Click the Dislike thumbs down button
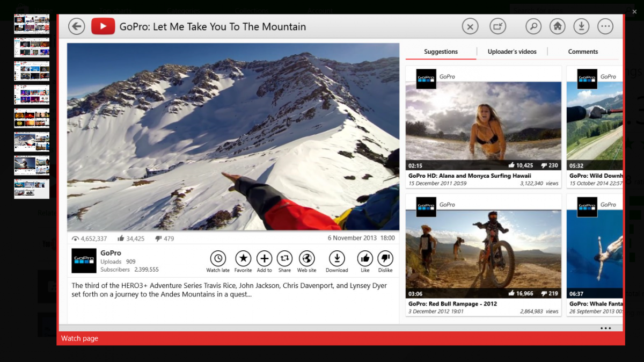 click(385, 258)
